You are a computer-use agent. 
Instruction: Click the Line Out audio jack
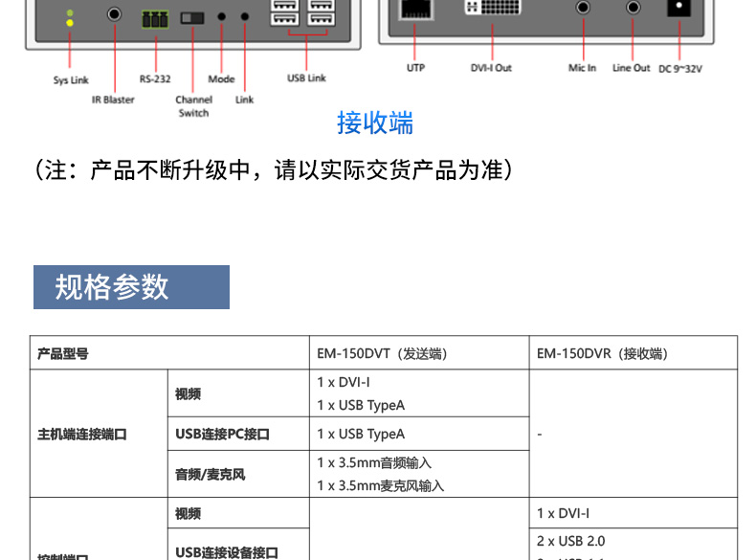click(632, 8)
